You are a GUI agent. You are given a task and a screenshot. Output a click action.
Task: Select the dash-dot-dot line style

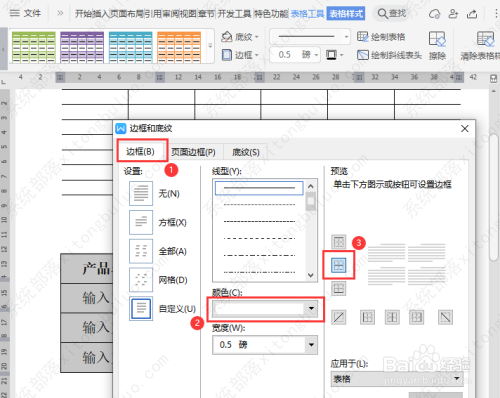259,272
